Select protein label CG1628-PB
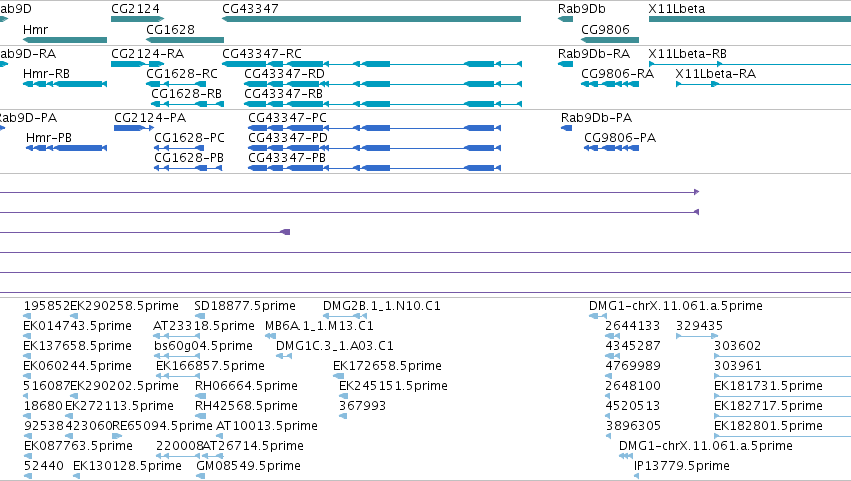 click(189, 157)
